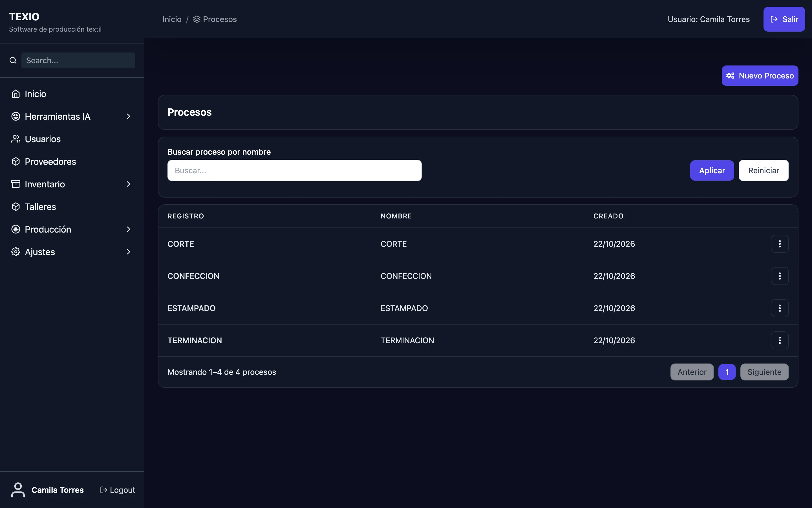This screenshot has height=508, width=812.
Task: Click the Inventario archive icon
Action: pos(16,184)
